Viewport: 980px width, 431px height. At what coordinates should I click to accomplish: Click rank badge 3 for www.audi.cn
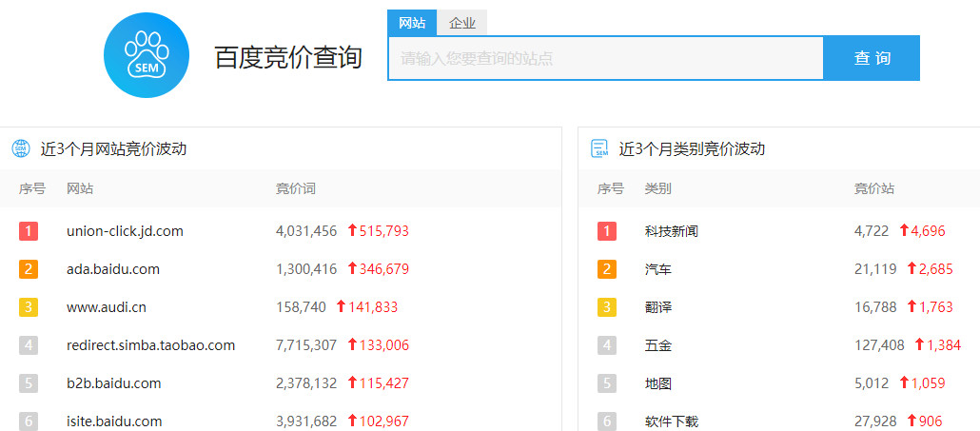pyautogui.click(x=29, y=307)
